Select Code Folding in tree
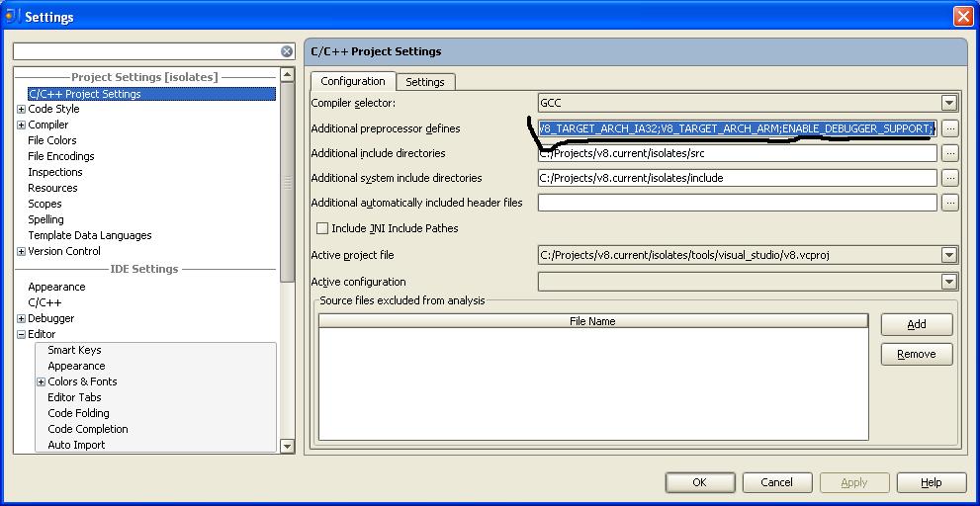The width and height of the screenshot is (980, 506). (x=78, y=413)
